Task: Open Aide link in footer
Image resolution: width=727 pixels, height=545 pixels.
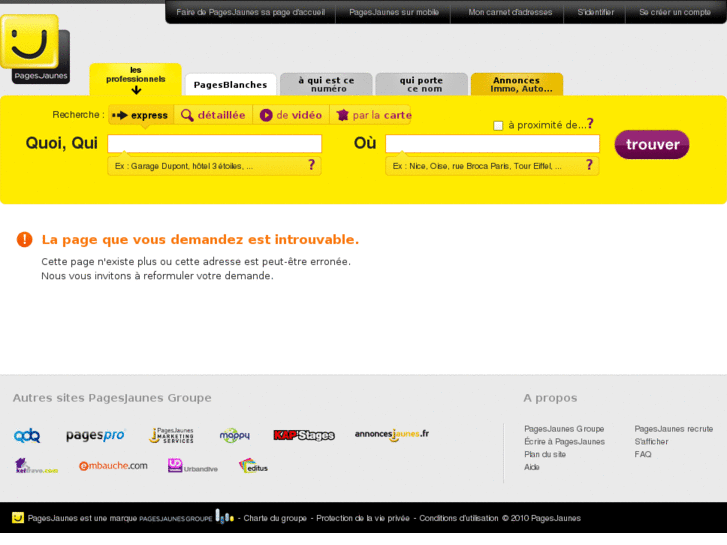Action: (x=532, y=467)
